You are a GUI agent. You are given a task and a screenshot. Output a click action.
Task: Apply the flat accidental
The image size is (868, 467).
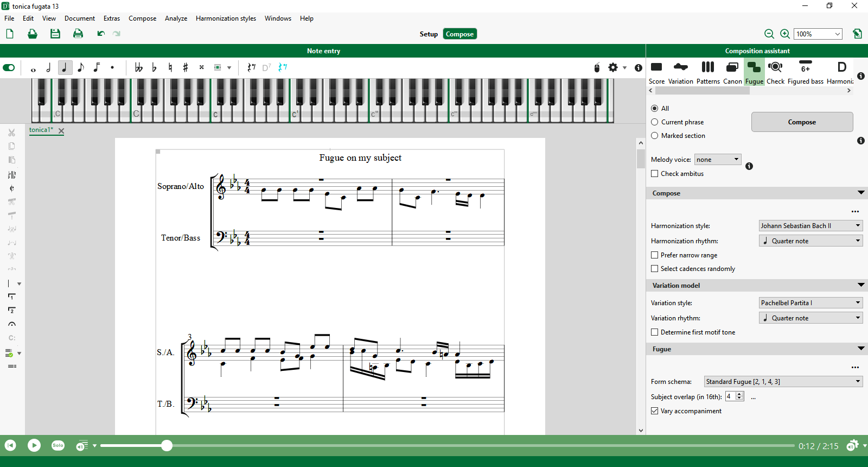click(155, 68)
